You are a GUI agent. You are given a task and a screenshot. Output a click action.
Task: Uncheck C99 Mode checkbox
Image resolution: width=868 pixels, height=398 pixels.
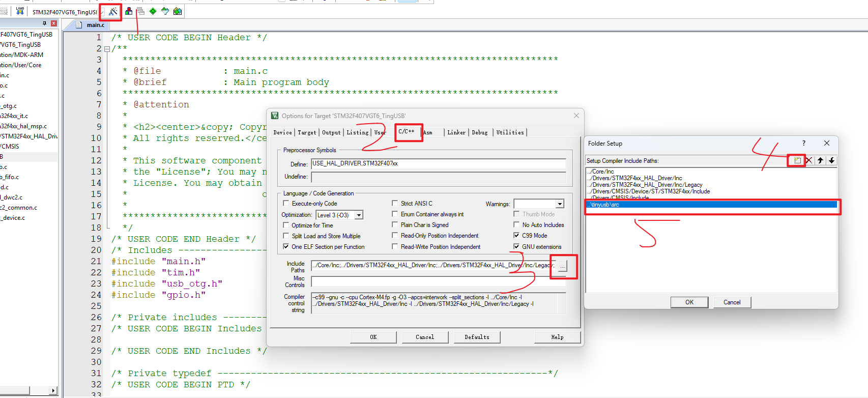[516, 235]
